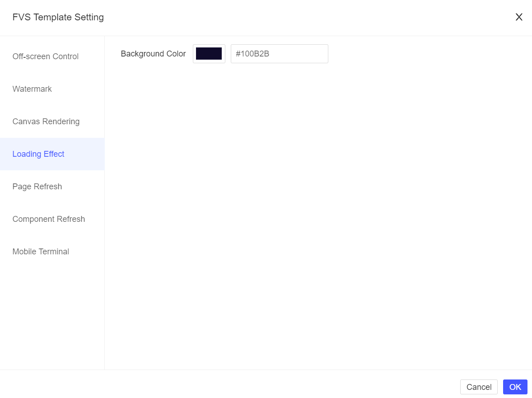Choose Loading Effect in the sidebar
532x398 pixels.
click(38, 154)
